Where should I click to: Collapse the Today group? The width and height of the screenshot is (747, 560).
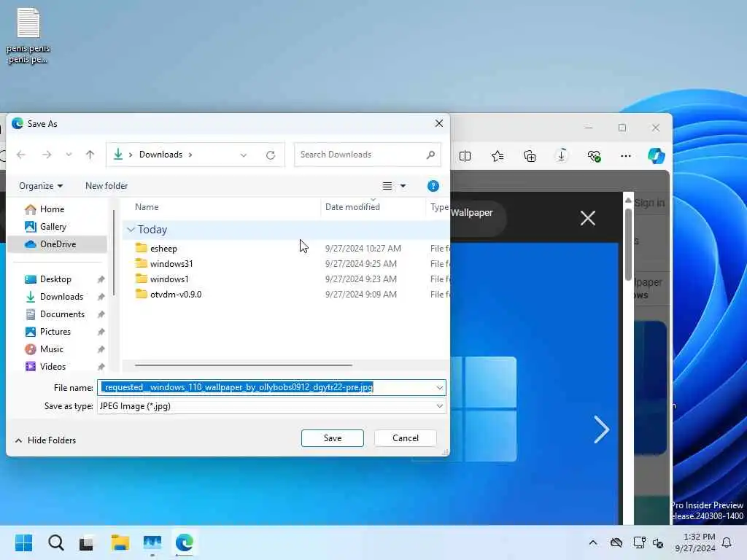point(131,230)
